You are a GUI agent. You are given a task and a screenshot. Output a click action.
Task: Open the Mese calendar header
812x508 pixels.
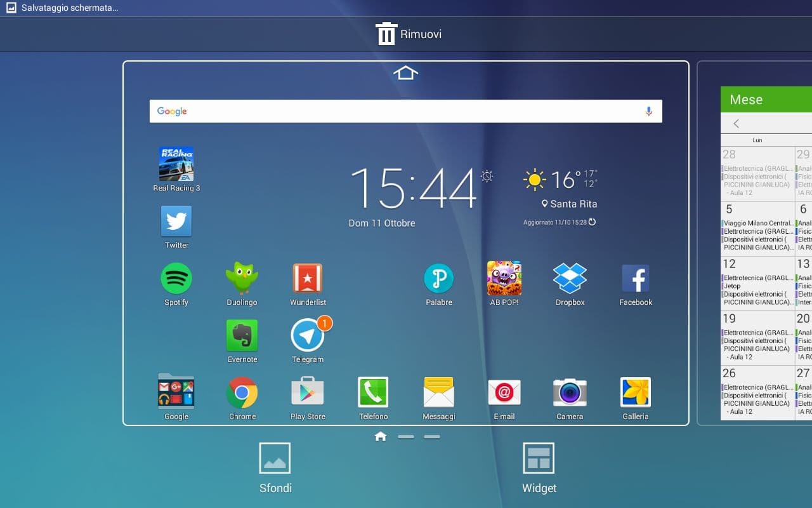pyautogui.click(x=766, y=100)
